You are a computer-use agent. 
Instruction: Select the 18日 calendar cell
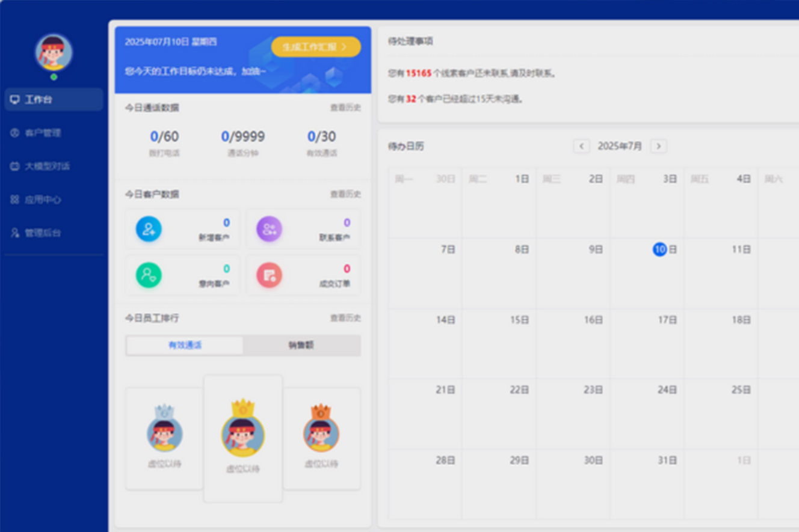pyautogui.click(x=721, y=344)
